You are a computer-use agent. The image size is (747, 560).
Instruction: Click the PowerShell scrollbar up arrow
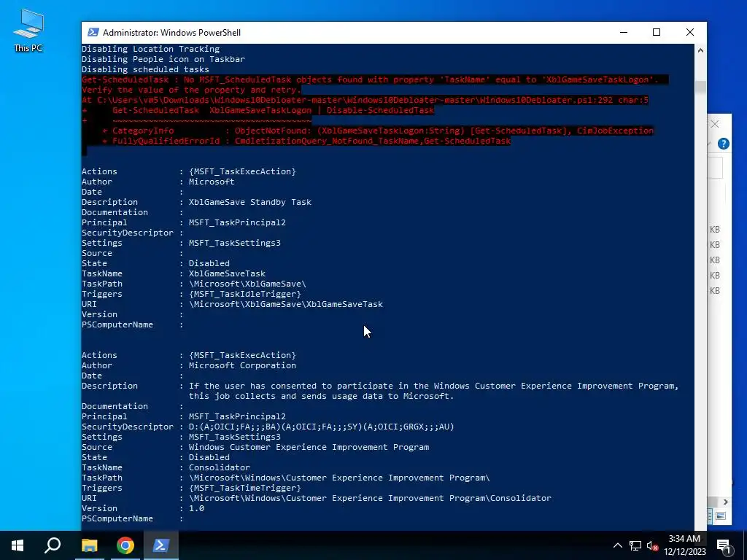700,50
